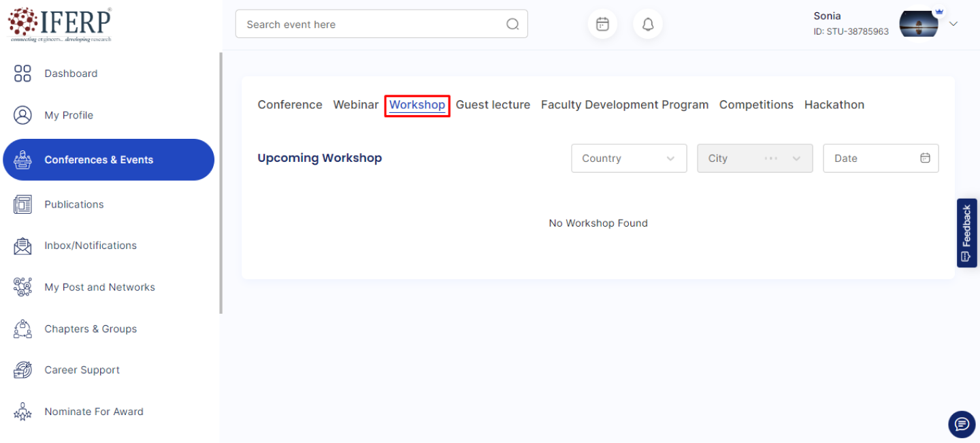Viewport: 980px width, 443px height.
Task: Open the chat bubble icon
Action: point(961,424)
